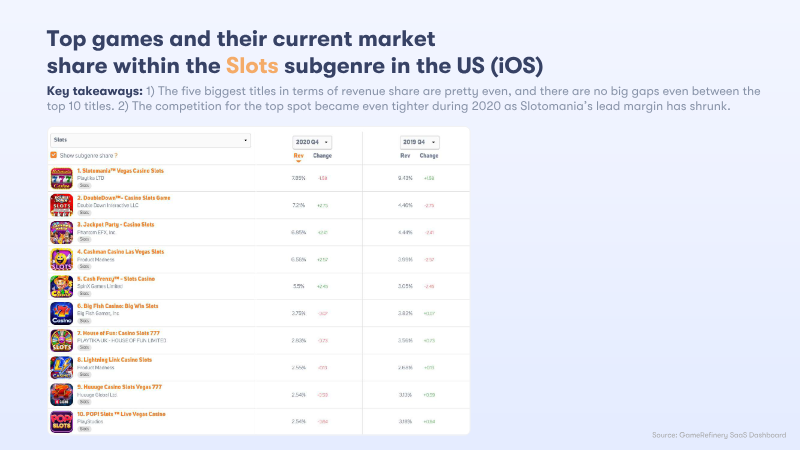Open the Slotomania Vegas Casino Slots title link
Screen dimensions: 800x450
121,171
